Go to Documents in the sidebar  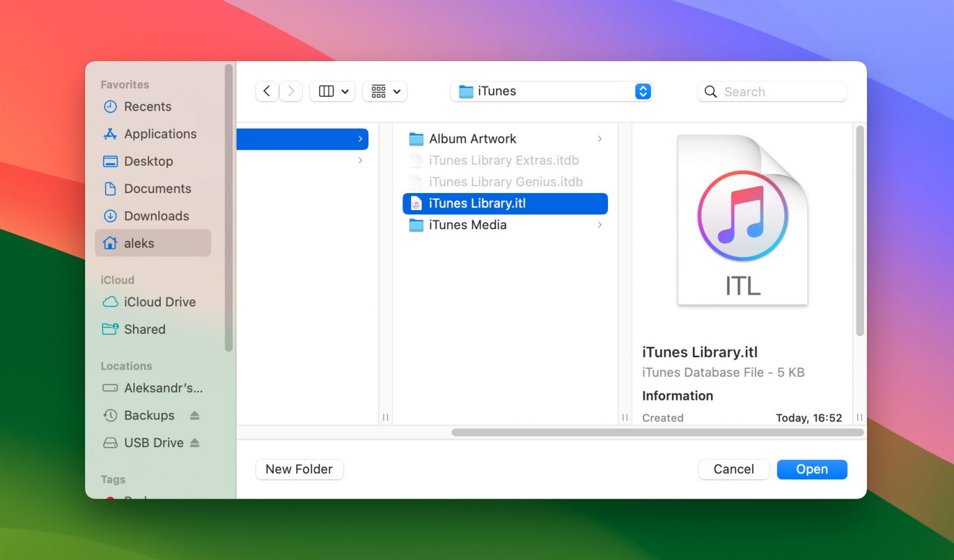153,189
